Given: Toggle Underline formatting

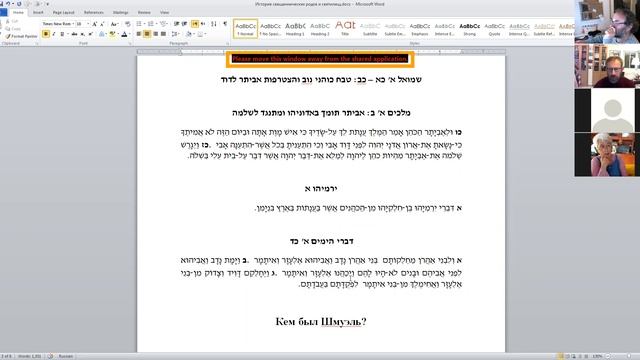Looking at the screenshot, I should 62,34.
